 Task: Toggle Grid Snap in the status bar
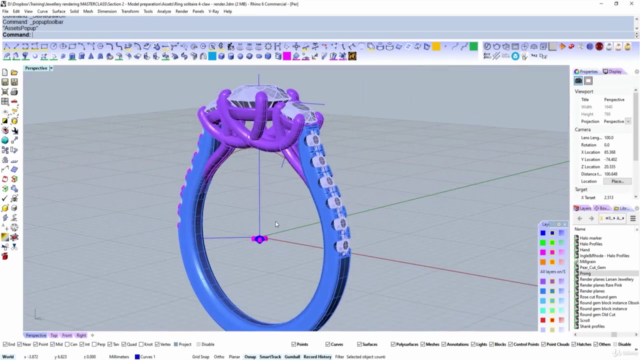pos(200,357)
